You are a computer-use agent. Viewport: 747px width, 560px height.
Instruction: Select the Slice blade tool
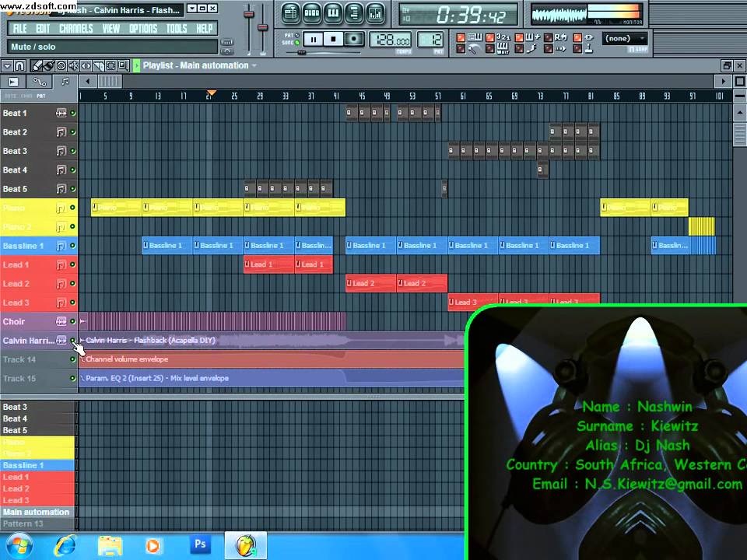98,65
